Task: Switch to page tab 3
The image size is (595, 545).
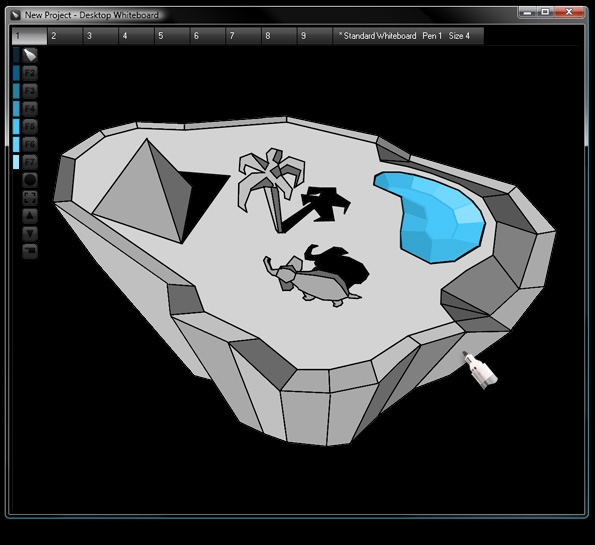Action: coord(101,36)
